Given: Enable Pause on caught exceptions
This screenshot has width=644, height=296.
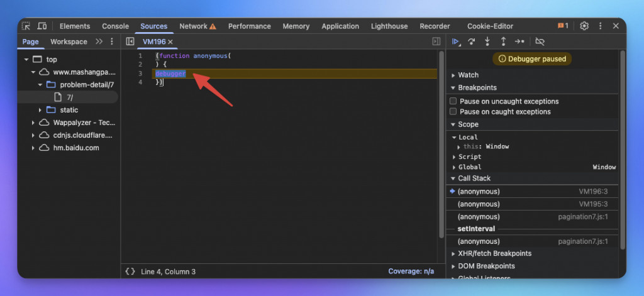Looking at the screenshot, I should (453, 112).
